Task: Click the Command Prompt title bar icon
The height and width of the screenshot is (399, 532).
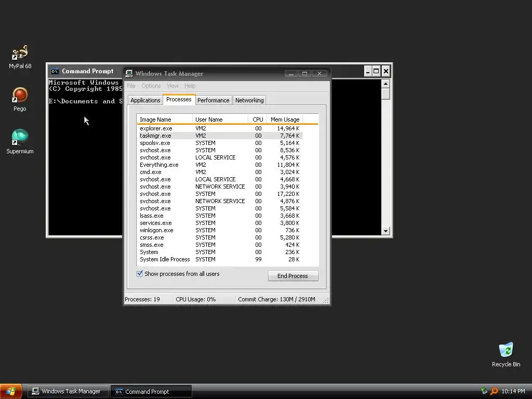Action: [x=55, y=71]
